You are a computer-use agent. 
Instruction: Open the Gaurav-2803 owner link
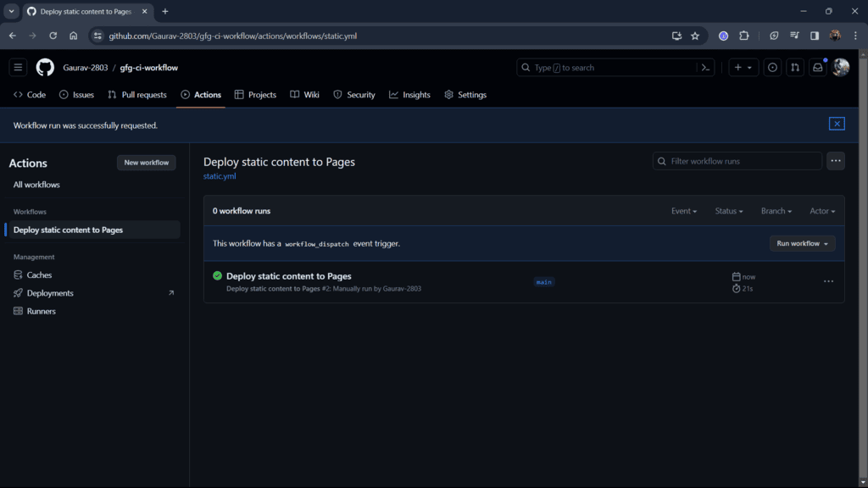pyautogui.click(x=86, y=68)
